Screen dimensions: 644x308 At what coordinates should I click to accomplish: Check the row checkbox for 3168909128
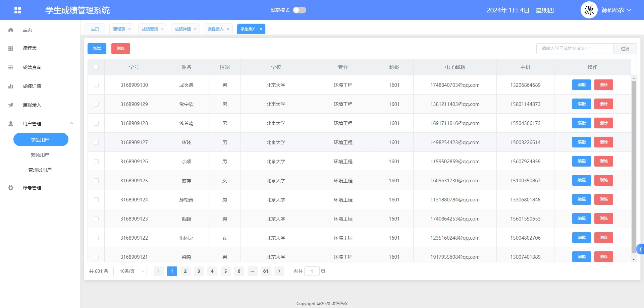point(96,123)
